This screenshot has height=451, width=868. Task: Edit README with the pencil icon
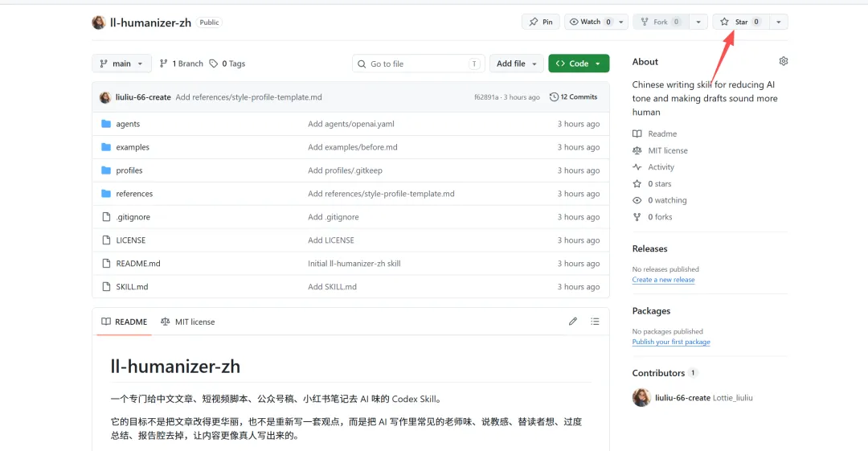[x=573, y=322]
